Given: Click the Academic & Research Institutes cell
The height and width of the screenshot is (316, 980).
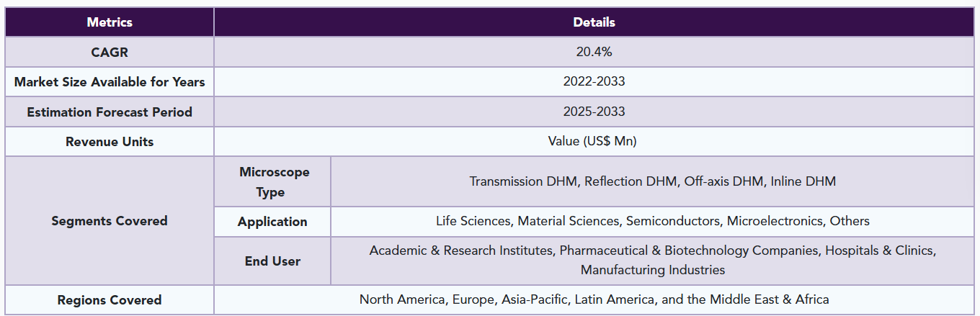Looking at the screenshot, I should [652, 261].
